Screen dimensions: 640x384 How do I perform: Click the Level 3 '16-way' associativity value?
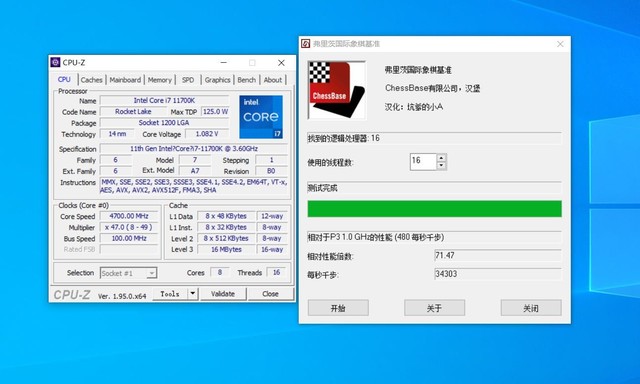272,249
